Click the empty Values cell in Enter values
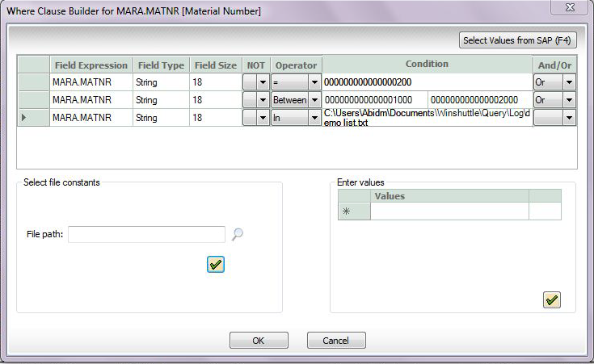 pyautogui.click(x=449, y=211)
